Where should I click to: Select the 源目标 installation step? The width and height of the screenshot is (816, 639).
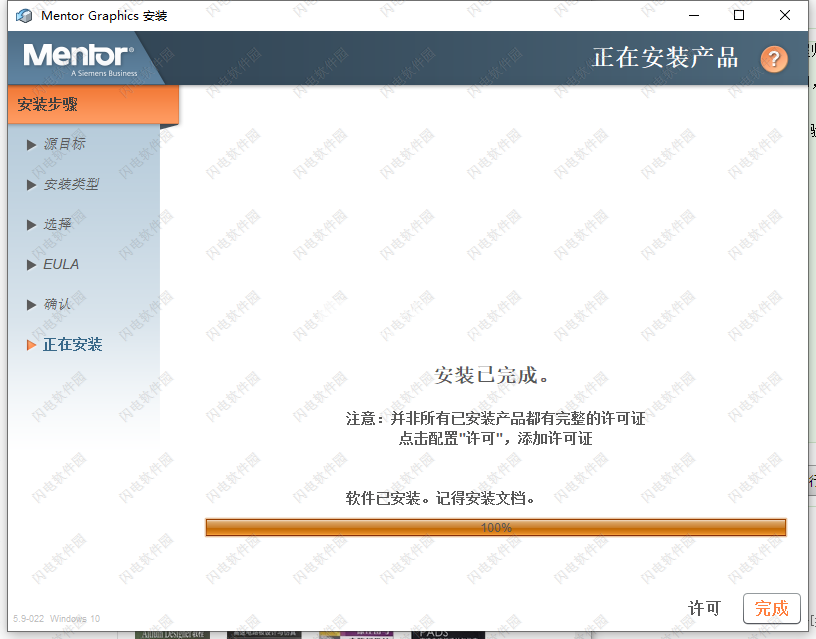coord(65,144)
